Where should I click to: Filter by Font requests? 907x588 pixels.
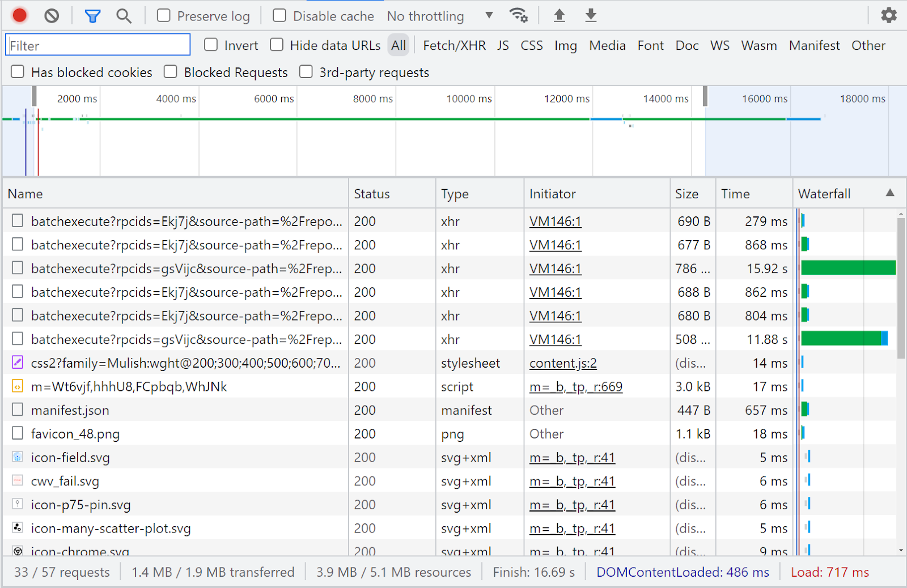[x=650, y=45]
